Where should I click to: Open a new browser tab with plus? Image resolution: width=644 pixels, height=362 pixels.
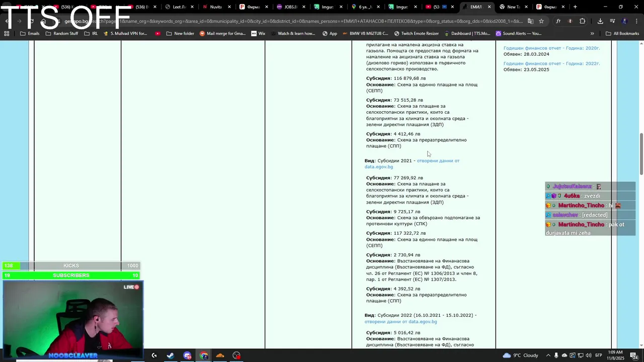[x=575, y=7]
